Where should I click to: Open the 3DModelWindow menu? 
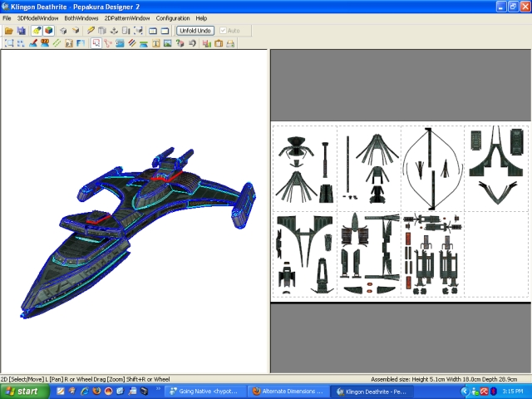(x=37, y=18)
